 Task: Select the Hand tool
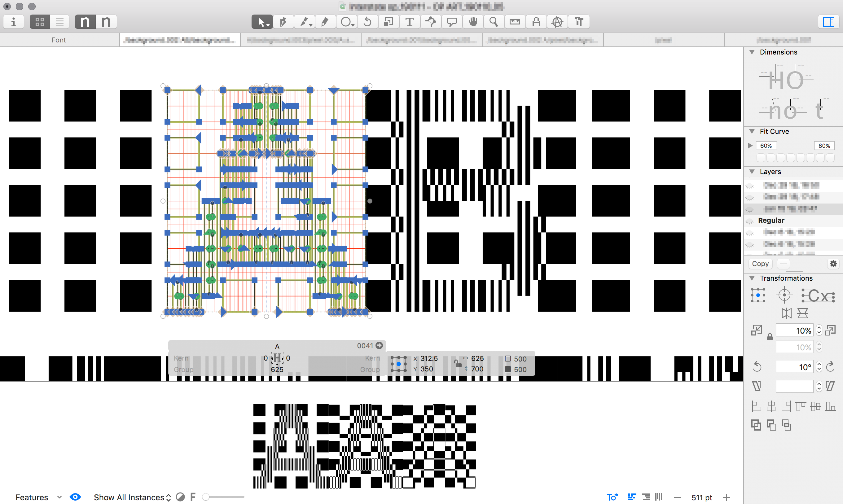(x=473, y=22)
